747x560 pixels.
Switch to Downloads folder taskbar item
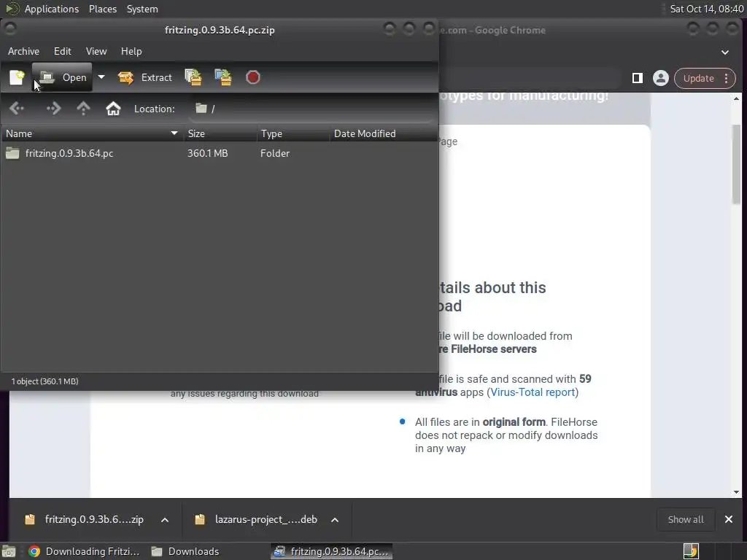185,551
